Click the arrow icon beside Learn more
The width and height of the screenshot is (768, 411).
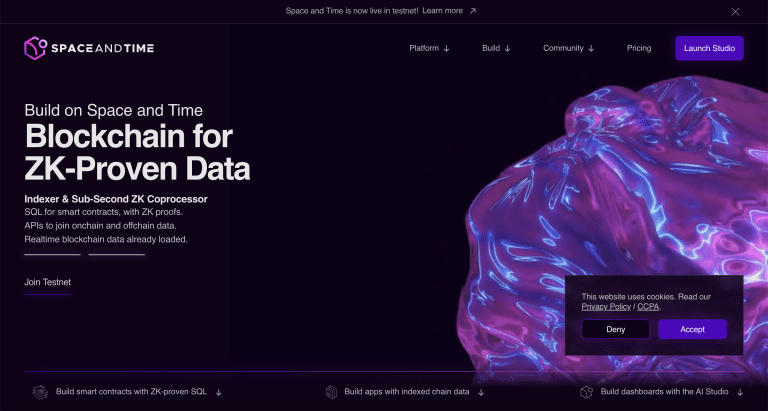[473, 11]
